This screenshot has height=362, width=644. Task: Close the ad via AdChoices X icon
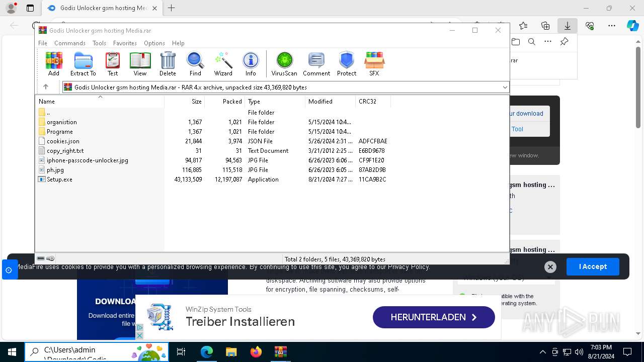pyautogui.click(x=139, y=335)
